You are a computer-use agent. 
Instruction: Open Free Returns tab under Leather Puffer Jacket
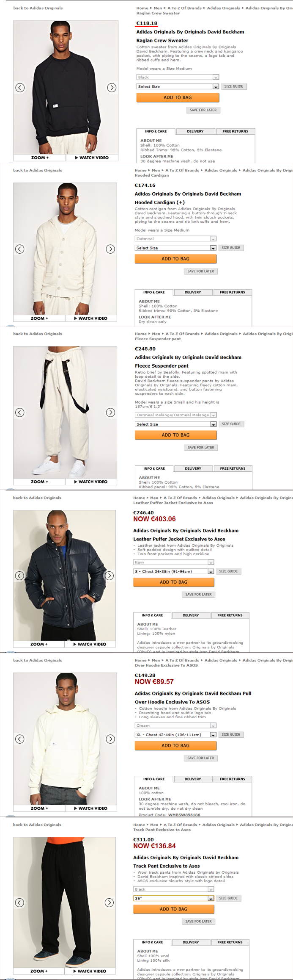[x=230, y=615]
